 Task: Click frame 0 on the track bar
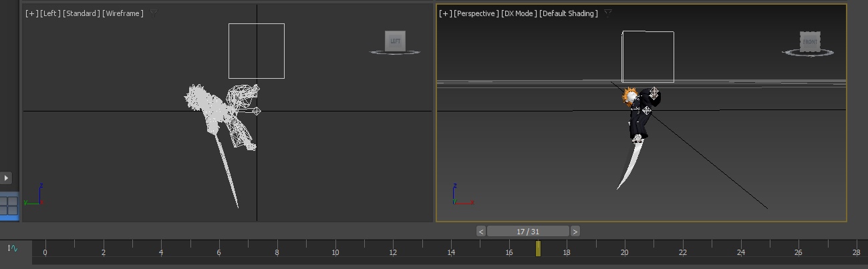pyautogui.click(x=45, y=252)
